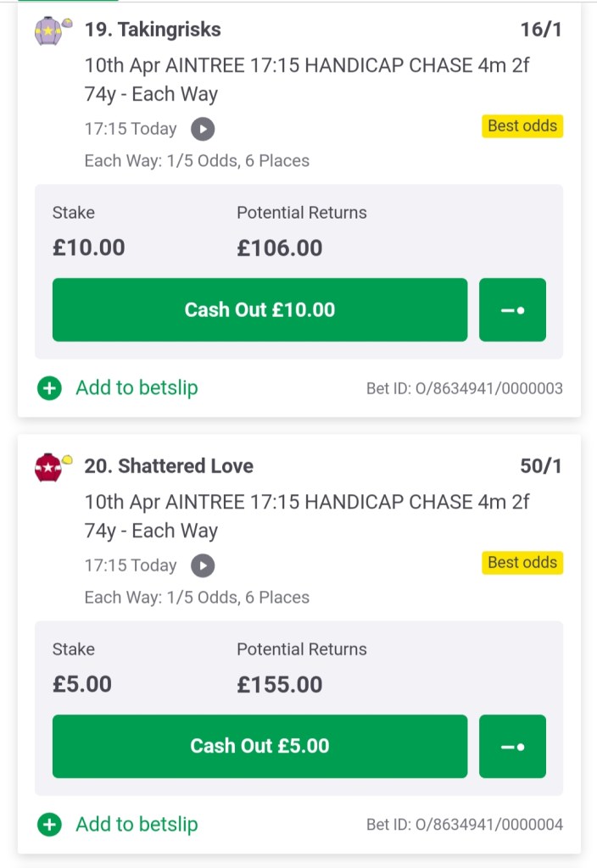597x868 pixels.
Task: Cash out the £5.00 Shattered Love bet
Action: (259, 747)
